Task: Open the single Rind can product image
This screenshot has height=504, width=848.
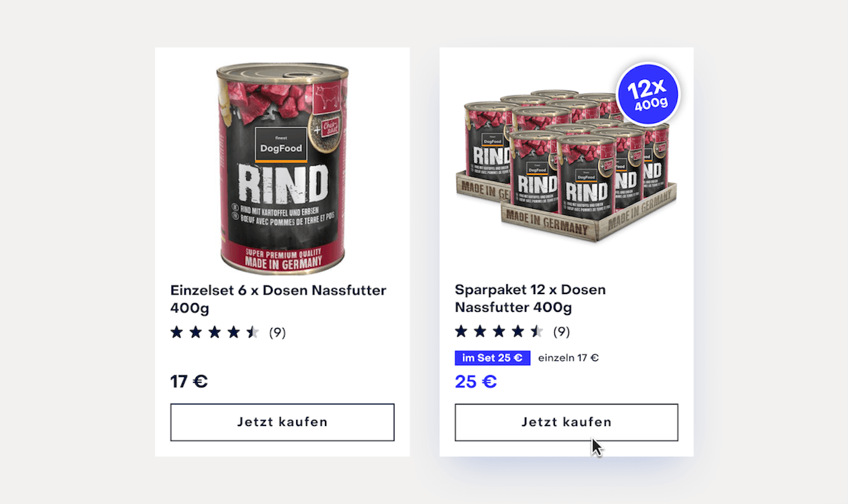Action: click(282, 168)
